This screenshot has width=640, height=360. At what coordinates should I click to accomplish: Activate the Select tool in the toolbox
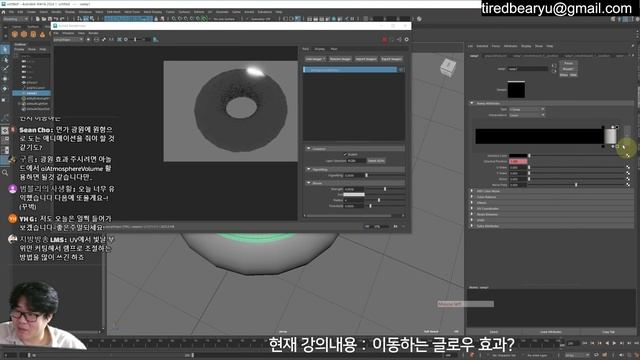(x=5, y=49)
